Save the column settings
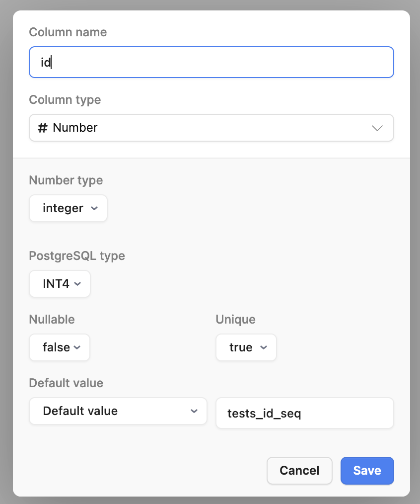420x504 pixels. 367,471
